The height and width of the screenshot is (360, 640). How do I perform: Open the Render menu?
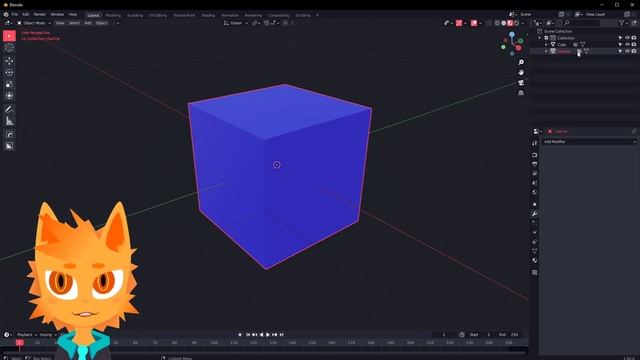[40, 14]
